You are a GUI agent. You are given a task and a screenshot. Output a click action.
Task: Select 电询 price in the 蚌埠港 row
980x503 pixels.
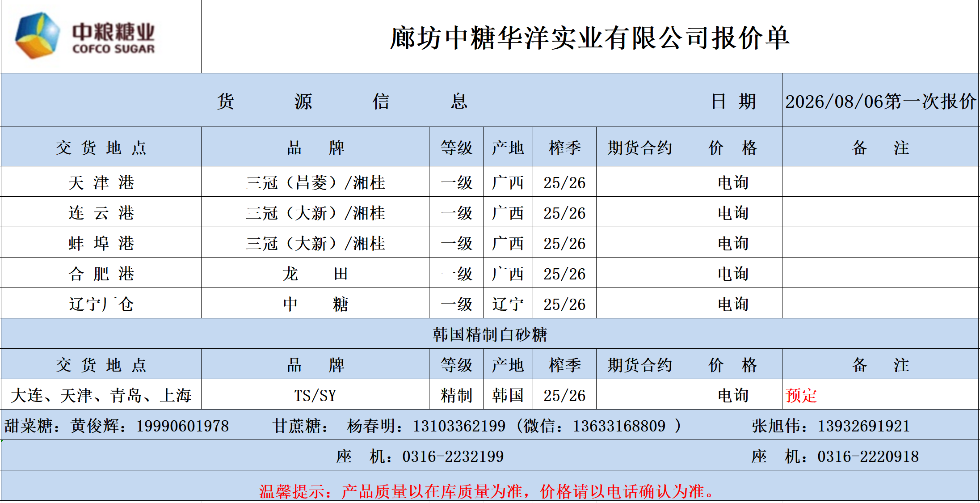[732, 243]
